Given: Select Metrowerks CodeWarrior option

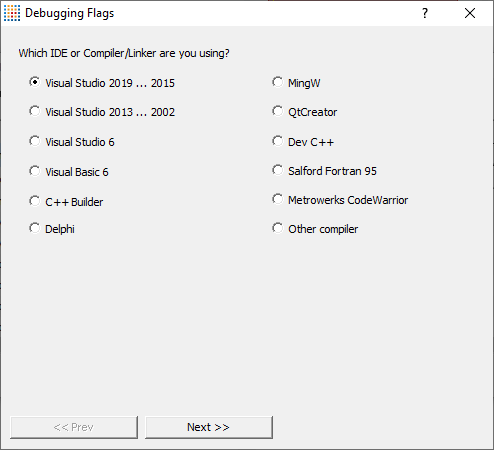Looking at the screenshot, I should 340,200.
